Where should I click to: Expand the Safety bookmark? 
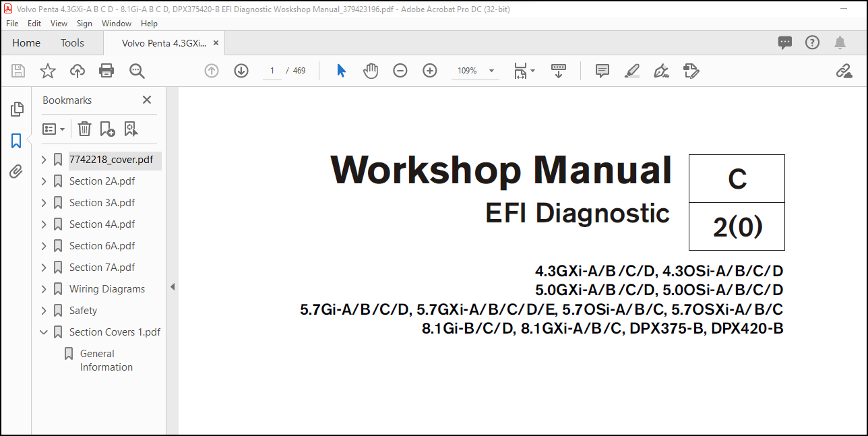coord(44,311)
